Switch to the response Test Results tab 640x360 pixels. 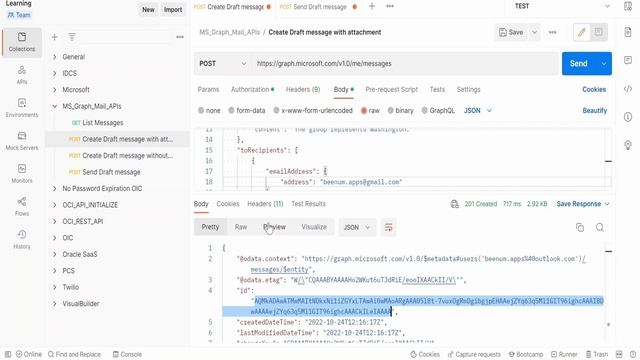click(308, 204)
